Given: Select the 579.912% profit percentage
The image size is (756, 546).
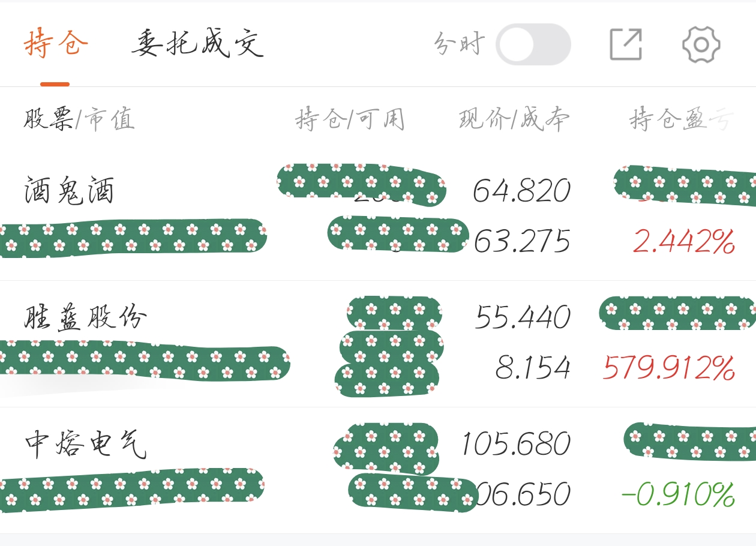Looking at the screenshot, I should click(x=669, y=367).
